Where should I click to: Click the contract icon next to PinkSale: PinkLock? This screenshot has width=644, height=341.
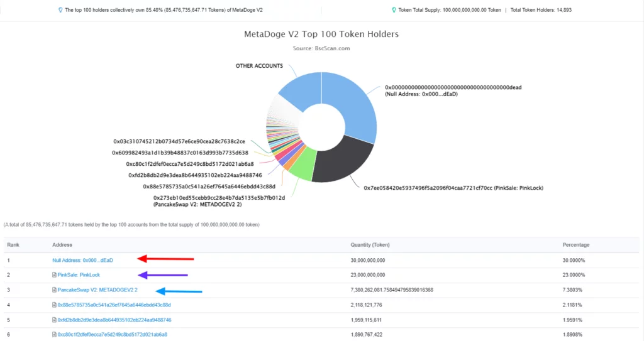tap(55, 274)
